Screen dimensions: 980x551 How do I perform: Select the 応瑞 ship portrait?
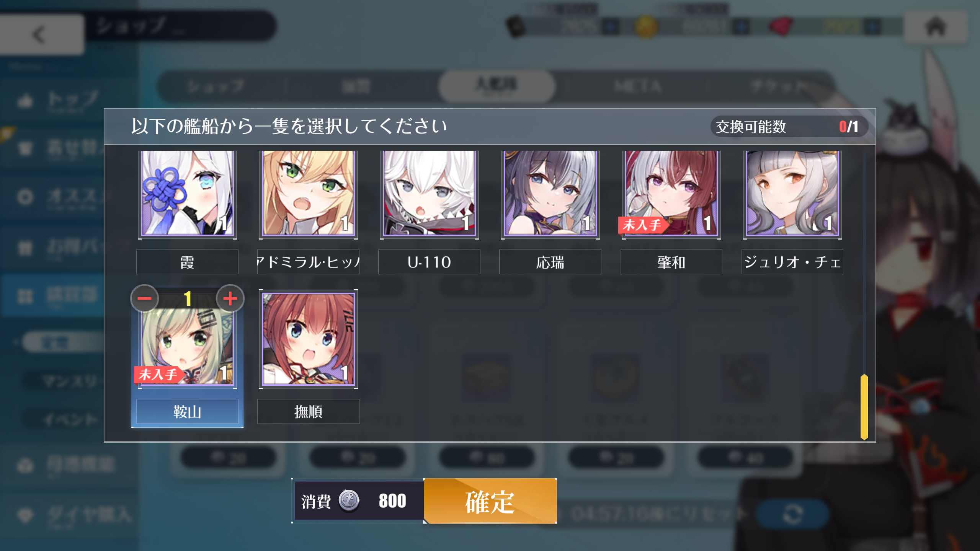[x=550, y=193]
